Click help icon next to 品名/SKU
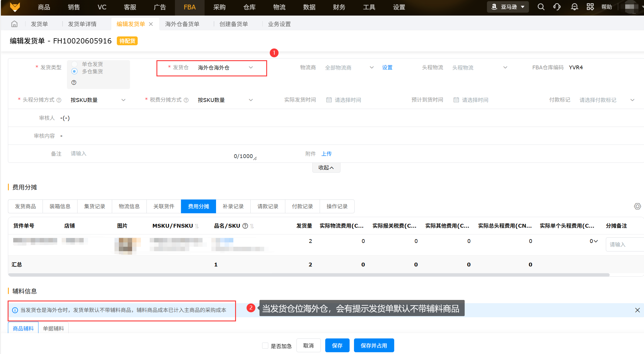The image size is (644, 354). (x=245, y=226)
